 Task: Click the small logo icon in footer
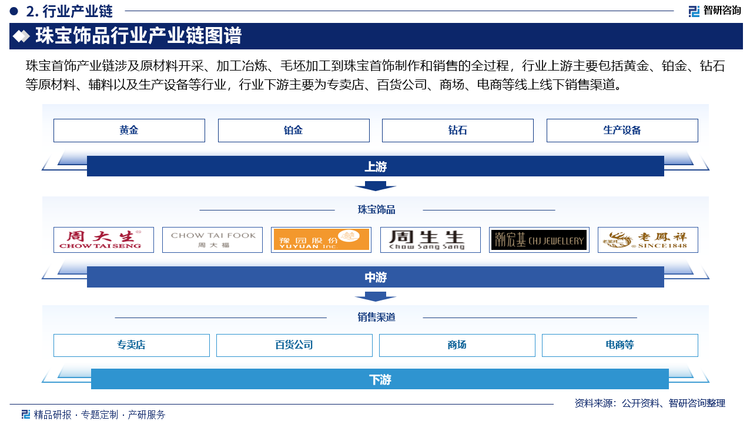click(x=26, y=414)
